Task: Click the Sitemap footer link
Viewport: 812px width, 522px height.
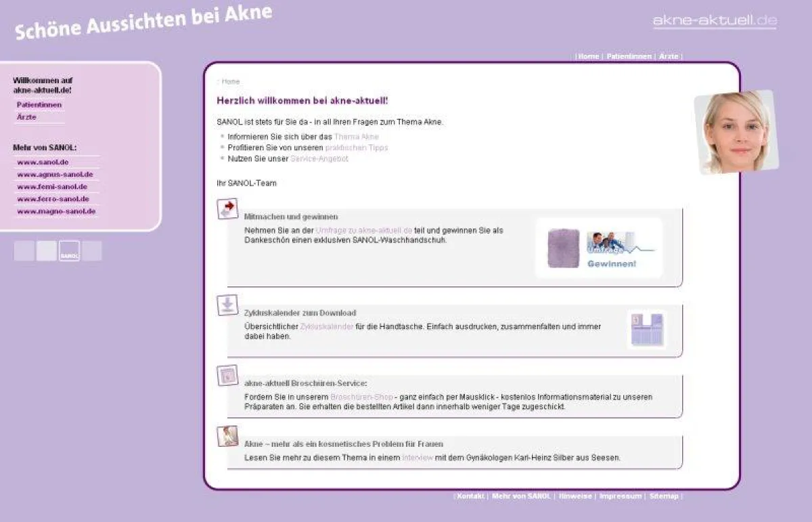Action: pos(664,496)
